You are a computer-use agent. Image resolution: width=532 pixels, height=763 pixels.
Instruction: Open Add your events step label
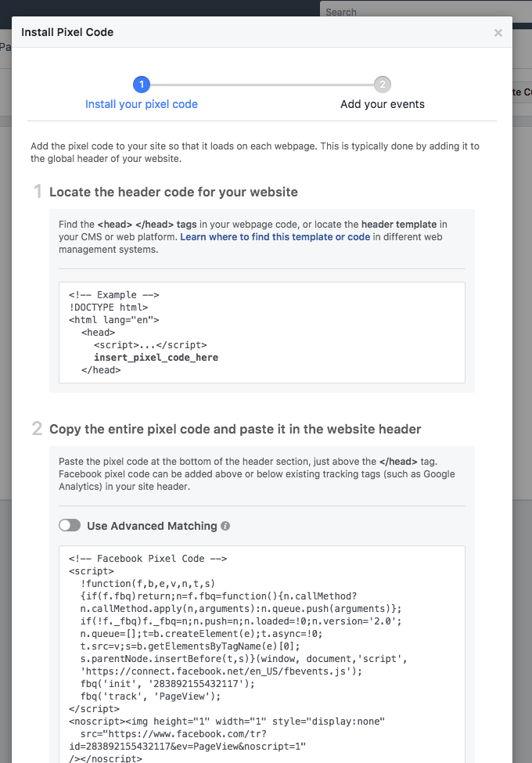pos(383,104)
